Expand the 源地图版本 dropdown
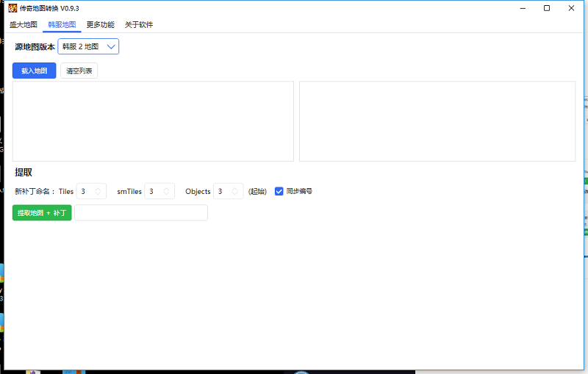This screenshot has height=374, width=588. point(88,46)
